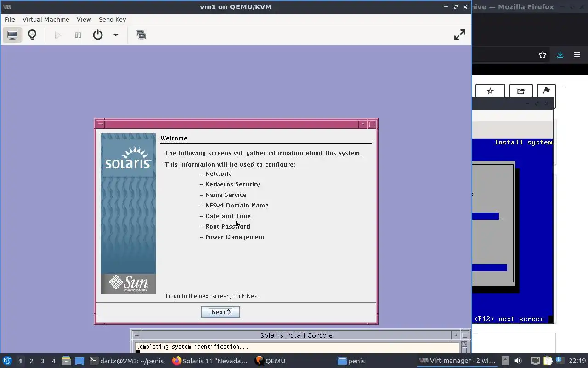
Task: Open the Solaris Install Console window menu
Action: click(x=136, y=335)
